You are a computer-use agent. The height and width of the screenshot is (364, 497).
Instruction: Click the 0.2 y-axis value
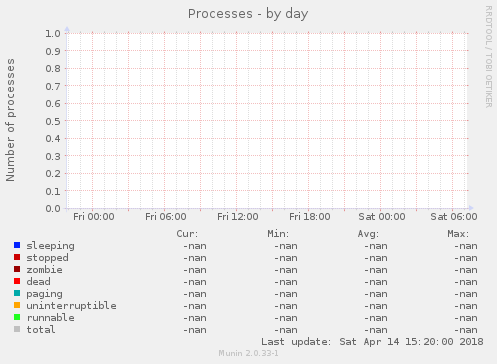53,174
